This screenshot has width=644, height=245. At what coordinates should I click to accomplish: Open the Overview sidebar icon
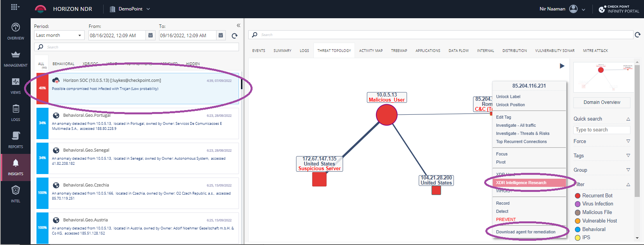(16, 31)
